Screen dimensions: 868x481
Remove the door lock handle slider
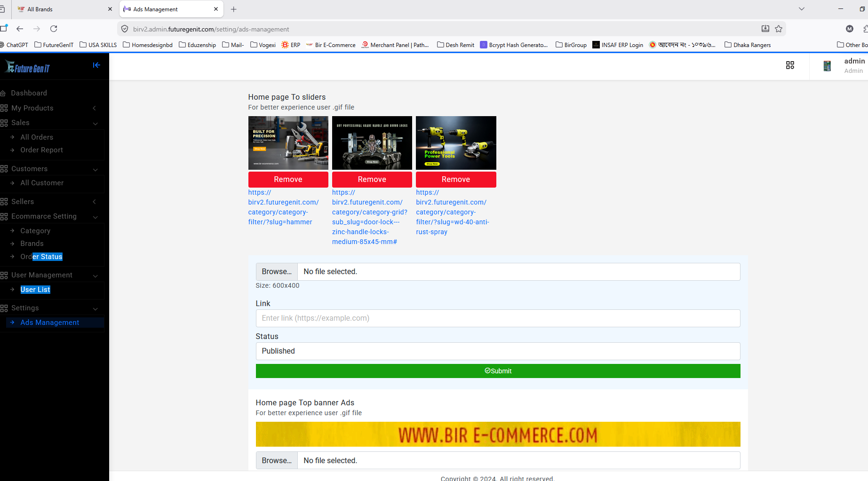372,180
